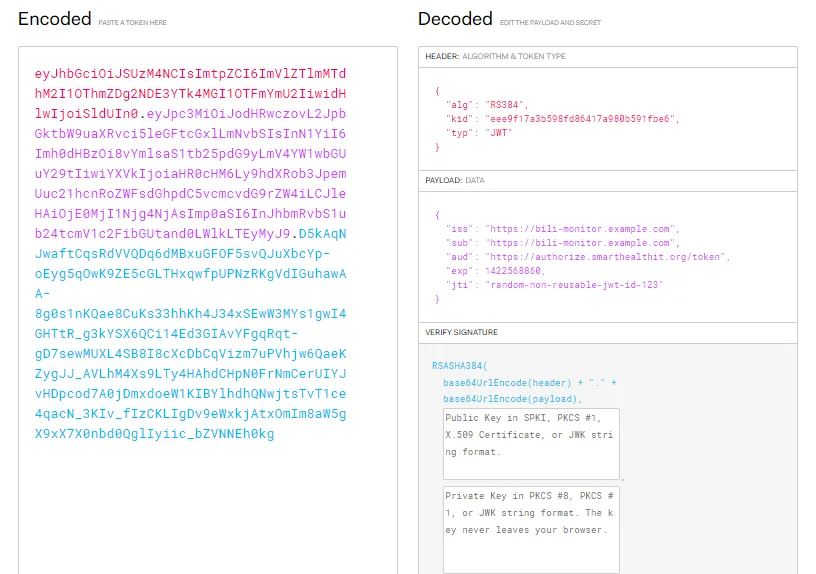Viewport: 816px width, 574px height.
Task: Click the exp value 1422568860
Action: pyautogui.click(x=514, y=271)
